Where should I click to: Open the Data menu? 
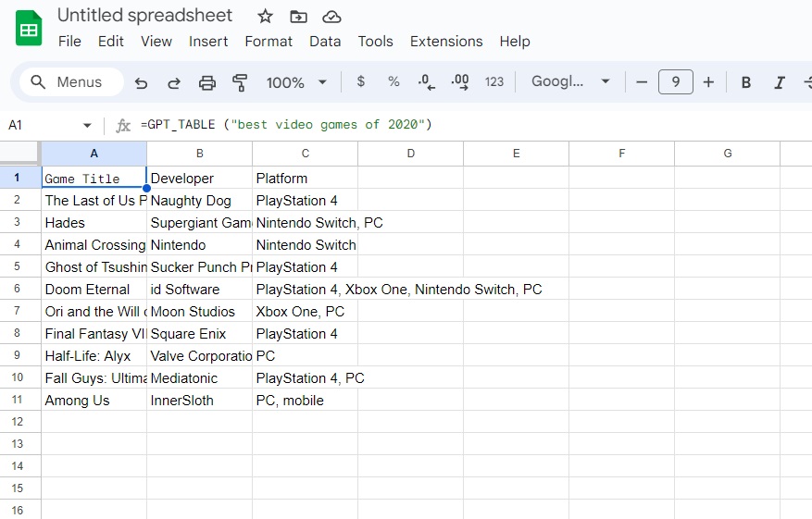coord(325,42)
